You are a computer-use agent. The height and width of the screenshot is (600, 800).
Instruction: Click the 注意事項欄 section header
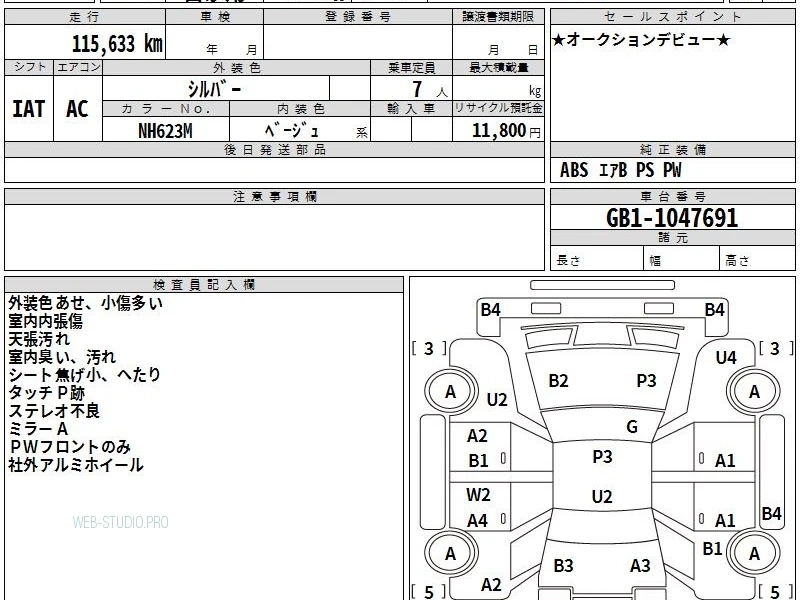pyautogui.click(x=274, y=196)
